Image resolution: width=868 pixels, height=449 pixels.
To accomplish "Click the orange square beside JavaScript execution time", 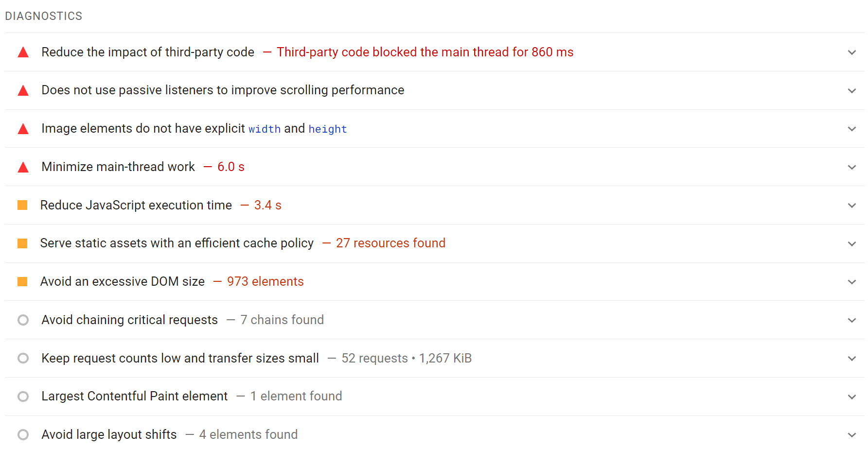I will point(23,205).
